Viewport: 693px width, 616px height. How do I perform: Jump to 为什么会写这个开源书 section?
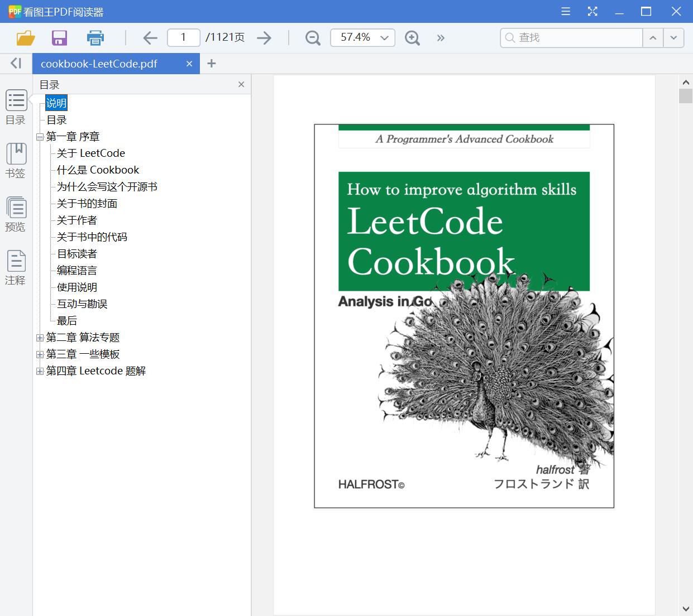[x=107, y=187]
